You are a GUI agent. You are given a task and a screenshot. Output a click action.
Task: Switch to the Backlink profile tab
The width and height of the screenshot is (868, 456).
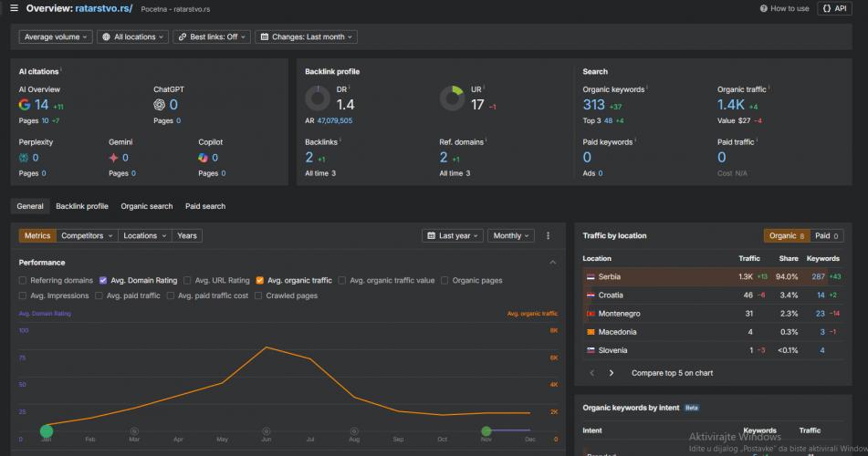coord(82,206)
